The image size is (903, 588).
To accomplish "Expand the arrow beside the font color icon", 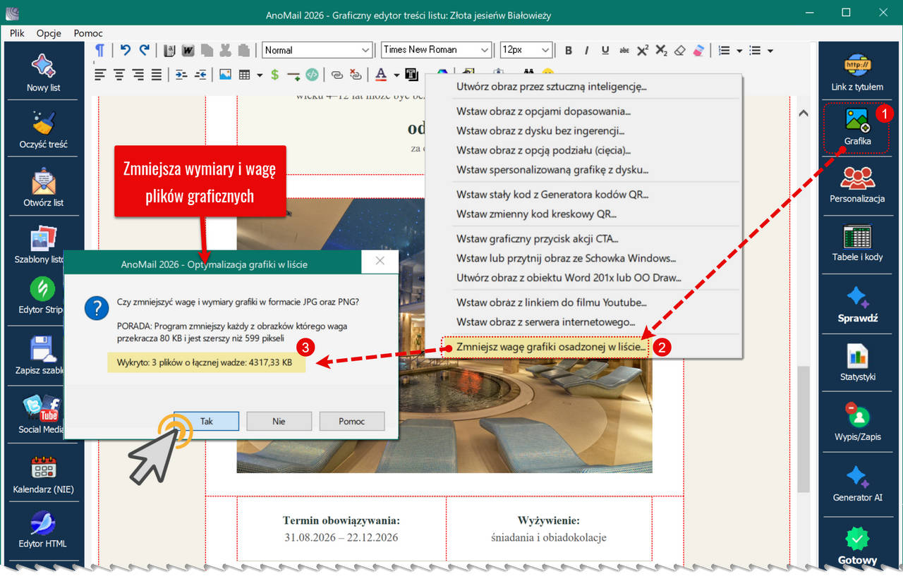I will pos(396,74).
